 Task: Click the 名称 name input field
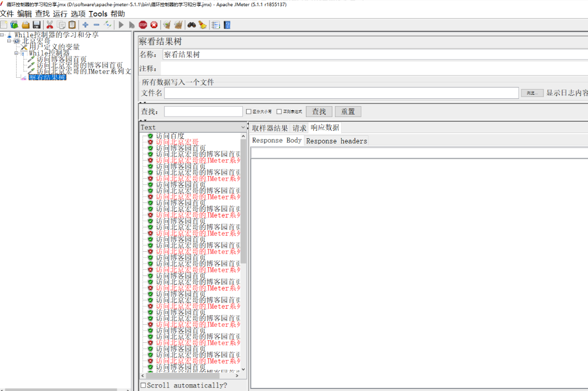tap(375, 55)
